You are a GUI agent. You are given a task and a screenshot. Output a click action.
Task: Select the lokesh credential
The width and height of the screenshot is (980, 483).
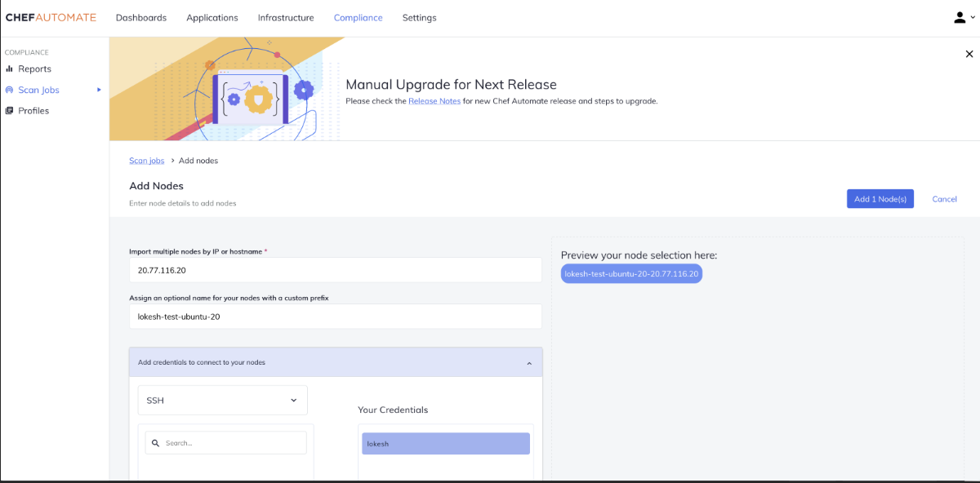click(x=446, y=443)
